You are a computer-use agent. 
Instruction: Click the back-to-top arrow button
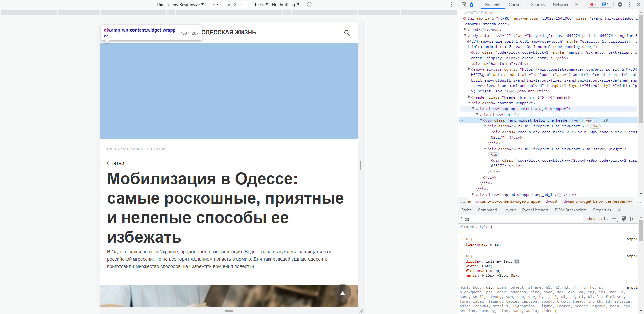pyautogui.click(x=342, y=292)
